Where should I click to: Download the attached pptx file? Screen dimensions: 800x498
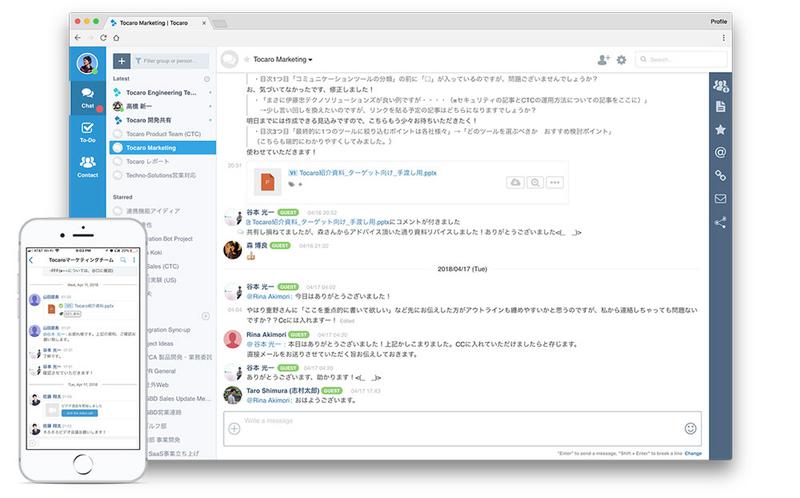tap(515, 182)
